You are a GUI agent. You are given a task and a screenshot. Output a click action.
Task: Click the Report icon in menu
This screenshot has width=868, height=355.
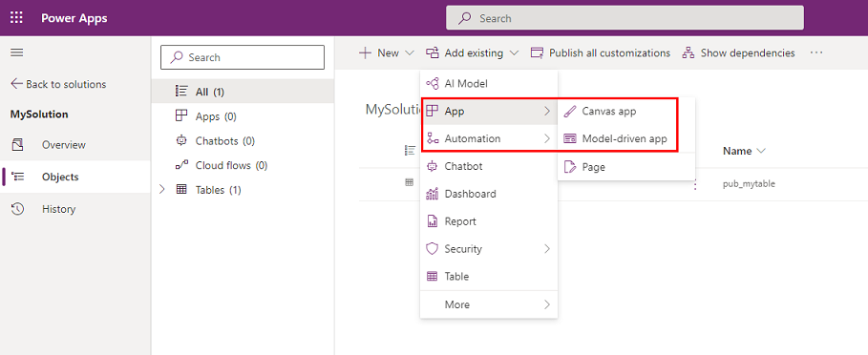(x=433, y=221)
